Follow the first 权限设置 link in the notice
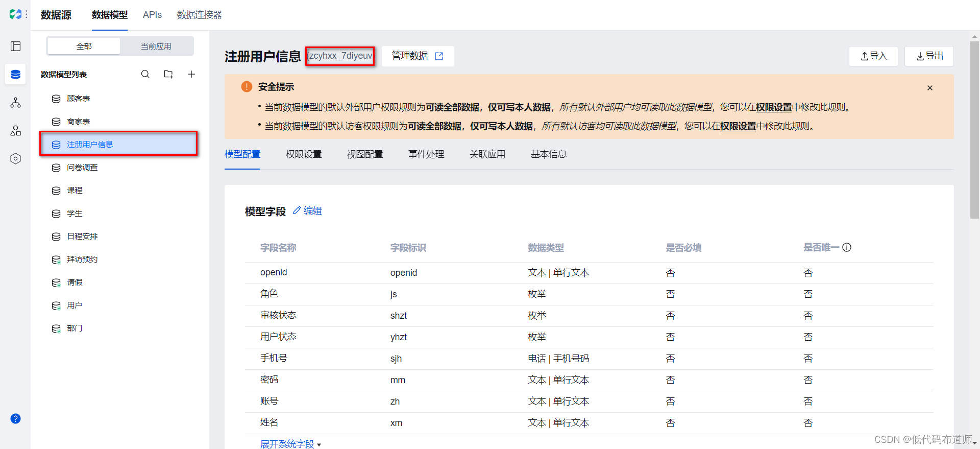The width and height of the screenshot is (980, 449). point(774,107)
